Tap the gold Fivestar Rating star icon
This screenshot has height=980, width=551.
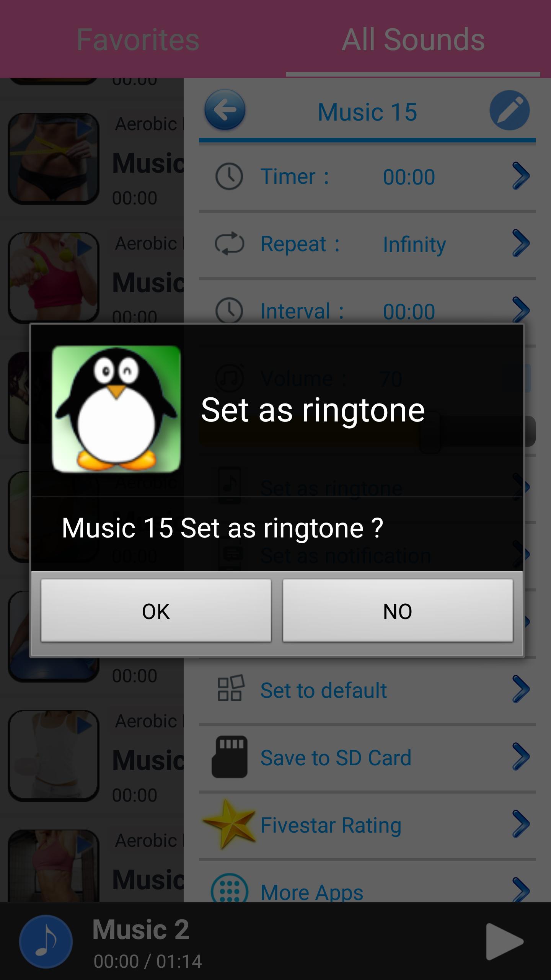(x=229, y=824)
